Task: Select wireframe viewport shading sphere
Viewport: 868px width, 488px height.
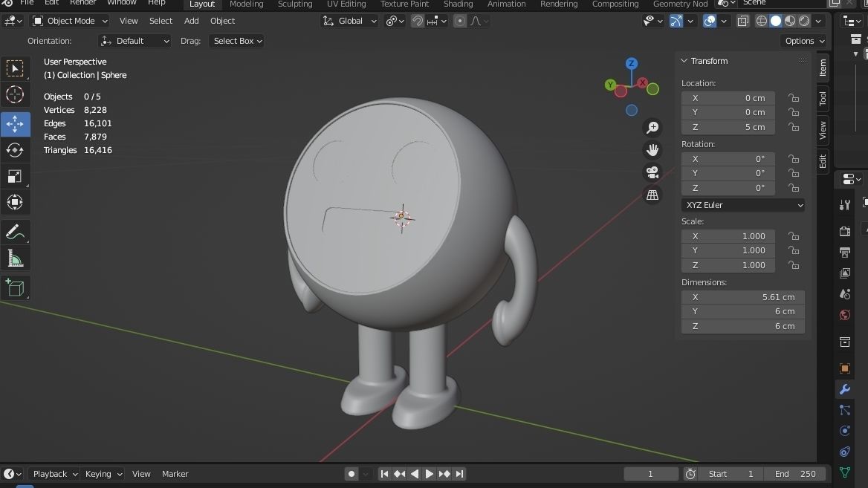Action: 762,21
